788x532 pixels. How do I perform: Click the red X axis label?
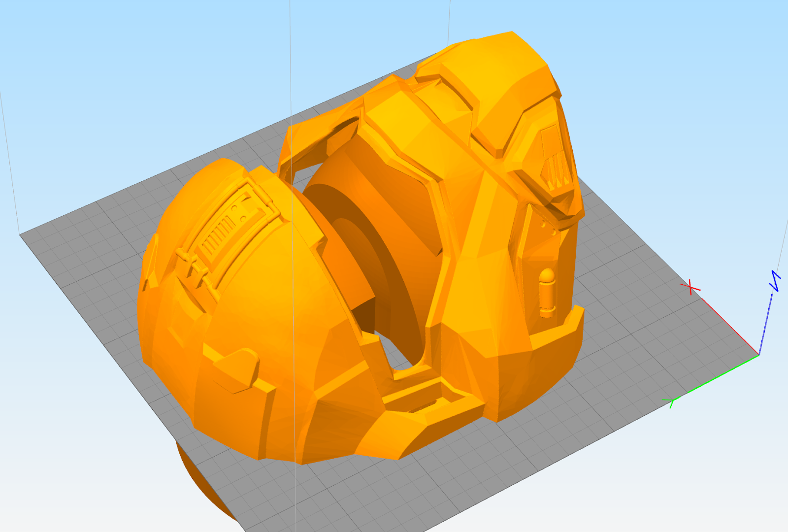click(x=690, y=287)
